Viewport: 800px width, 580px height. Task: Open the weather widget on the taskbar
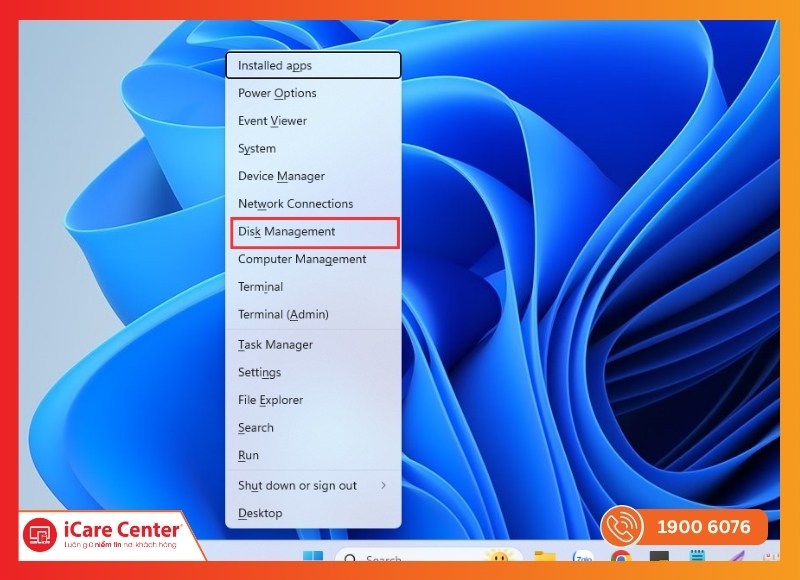498,557
